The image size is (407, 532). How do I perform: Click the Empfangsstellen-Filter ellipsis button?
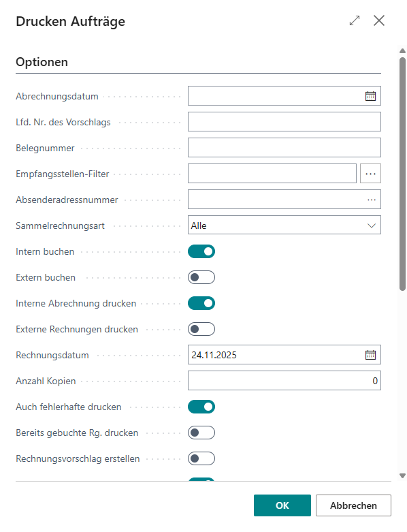click(x=370, y=174)
